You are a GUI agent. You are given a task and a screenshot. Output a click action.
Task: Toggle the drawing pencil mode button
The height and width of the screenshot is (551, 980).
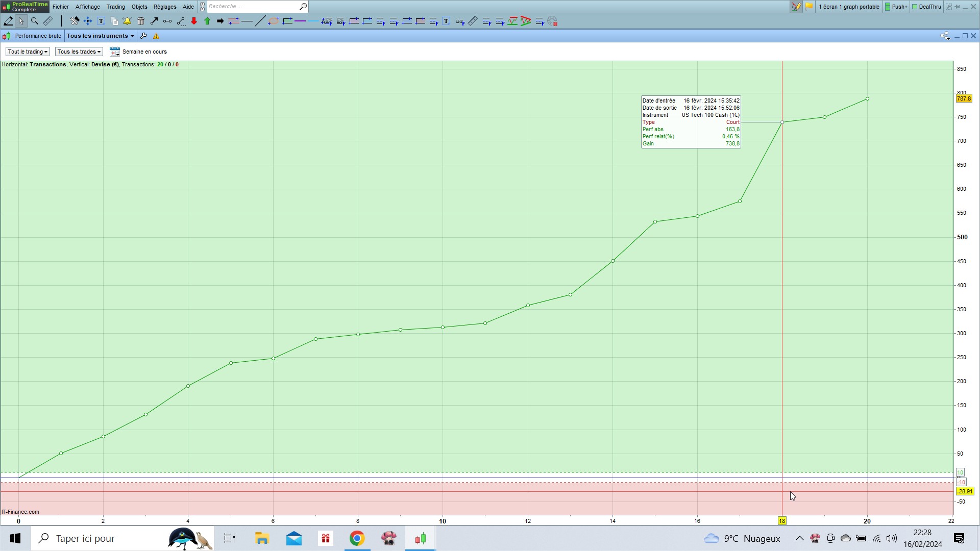point(8,21)
